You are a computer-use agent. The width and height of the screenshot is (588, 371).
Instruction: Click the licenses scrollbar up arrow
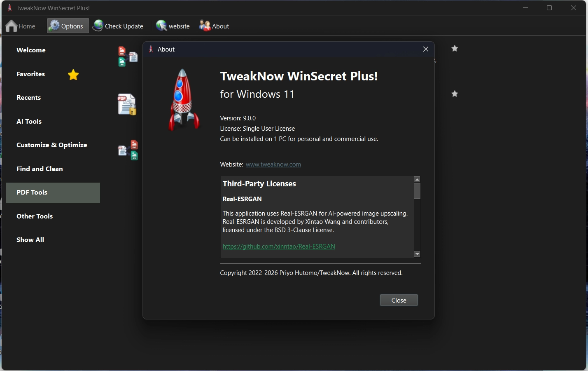pos(417,179)
